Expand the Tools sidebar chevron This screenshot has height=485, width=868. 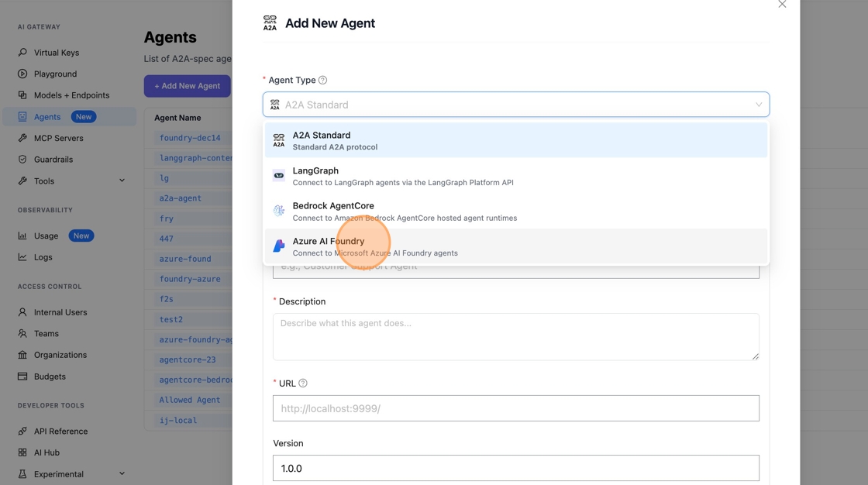point(122,181)
